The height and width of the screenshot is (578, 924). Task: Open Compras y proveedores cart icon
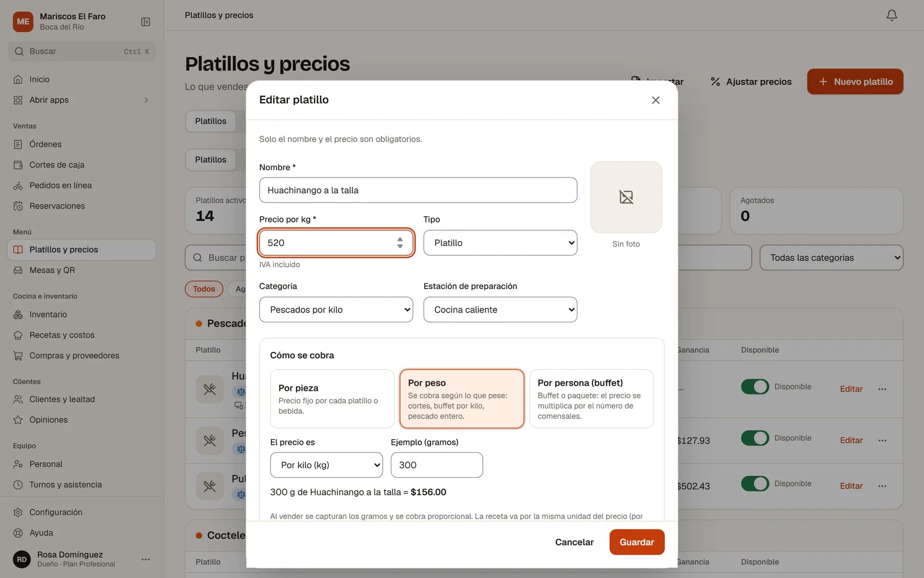tap(18, 356)
